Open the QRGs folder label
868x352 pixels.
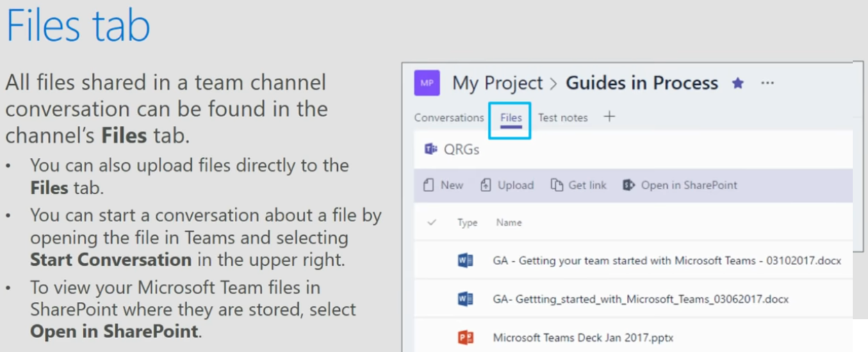[x=461, y=150]
